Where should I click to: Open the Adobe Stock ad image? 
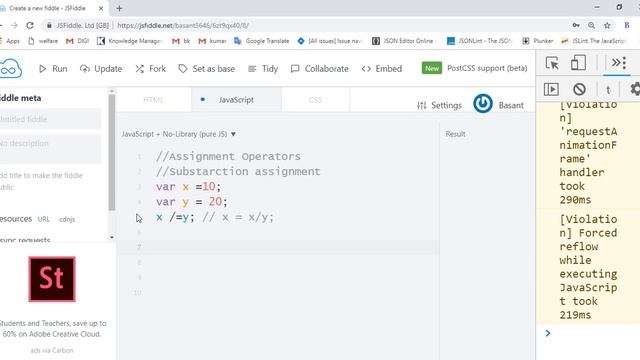[x=52, y=279]
